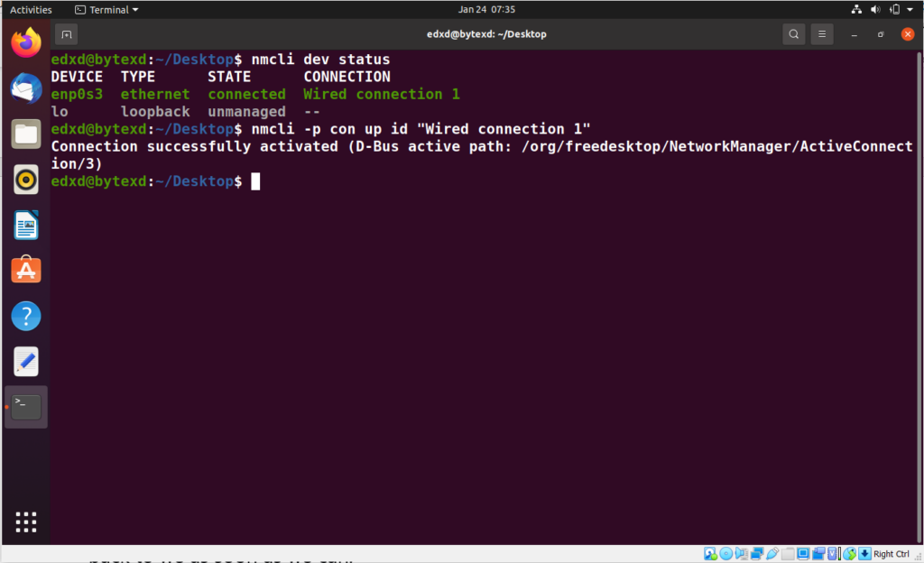Viewport: 924px width, 563px height.
Task: Select the running Terminal icon in the dock
Action: [25, 406]
